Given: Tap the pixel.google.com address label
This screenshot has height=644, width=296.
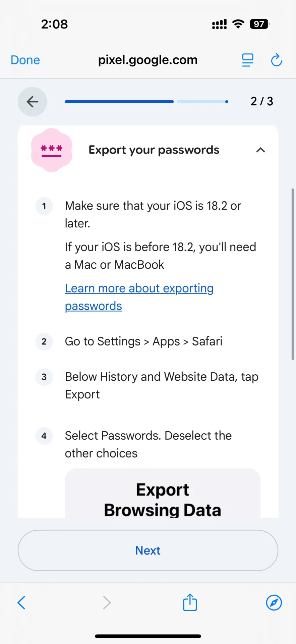Looking at the screenshot, I should (x=147, y=60).
